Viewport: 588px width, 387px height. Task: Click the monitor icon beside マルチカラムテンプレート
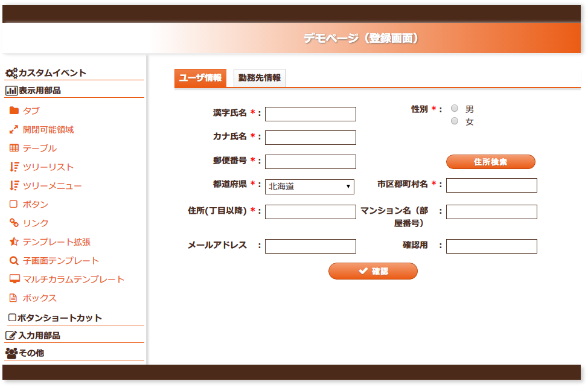[x=14, y=279]
